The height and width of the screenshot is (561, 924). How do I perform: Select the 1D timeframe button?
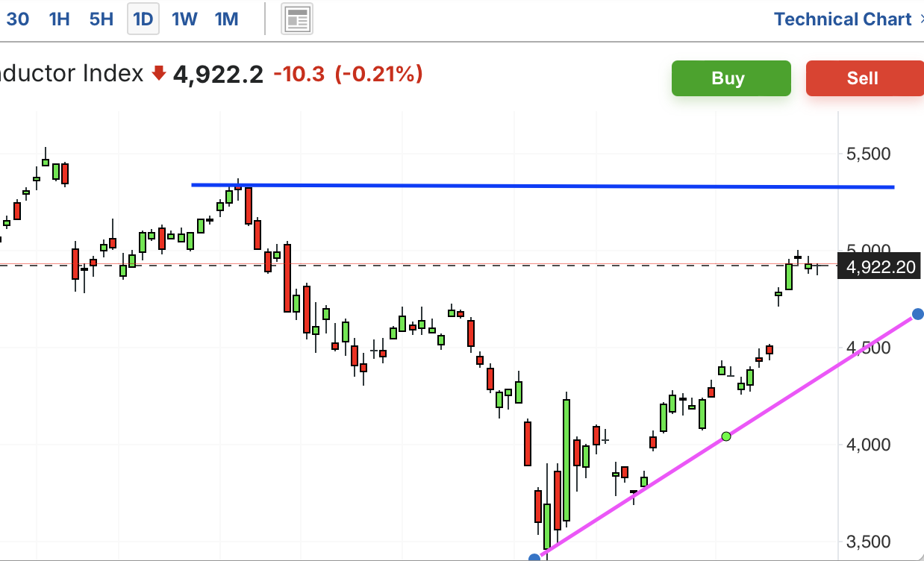coord(143,19)
